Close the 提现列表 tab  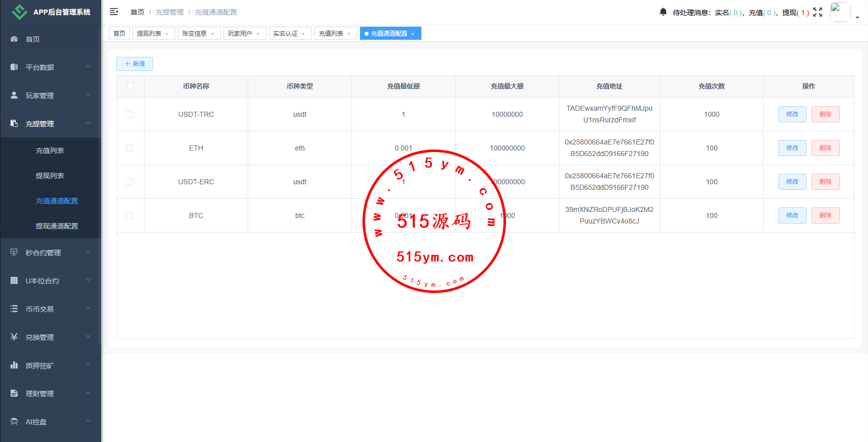167,34
